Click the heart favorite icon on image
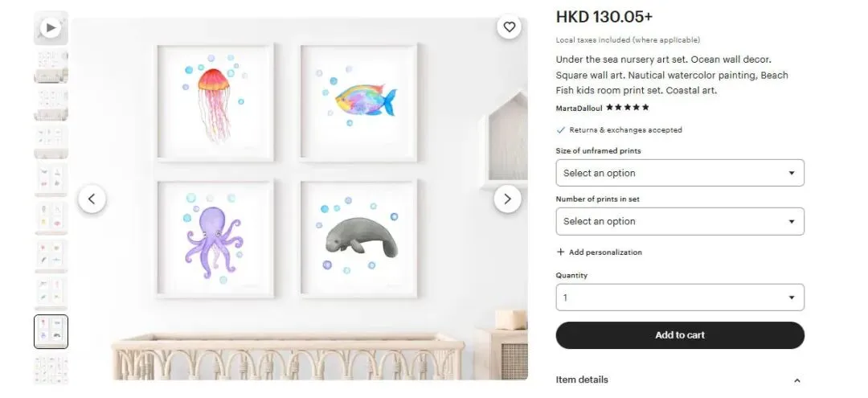The image size is (868, 398). [509, 27]
